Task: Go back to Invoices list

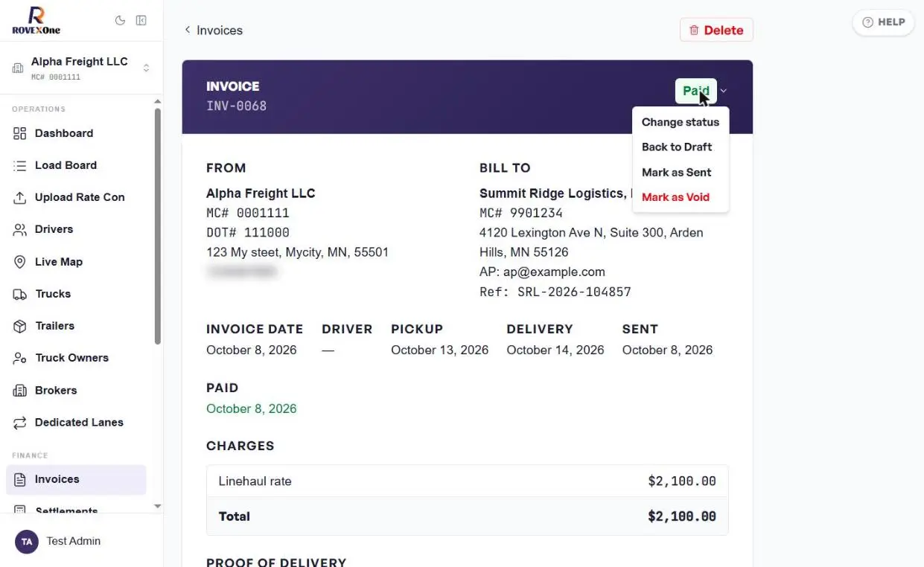Action: (213, 31)
